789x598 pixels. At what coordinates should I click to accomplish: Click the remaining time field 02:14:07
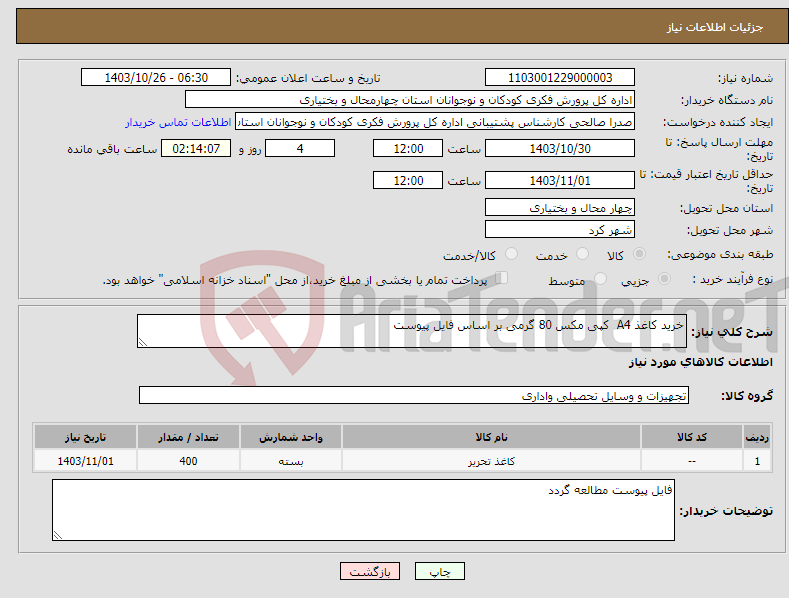click(196, 148)
